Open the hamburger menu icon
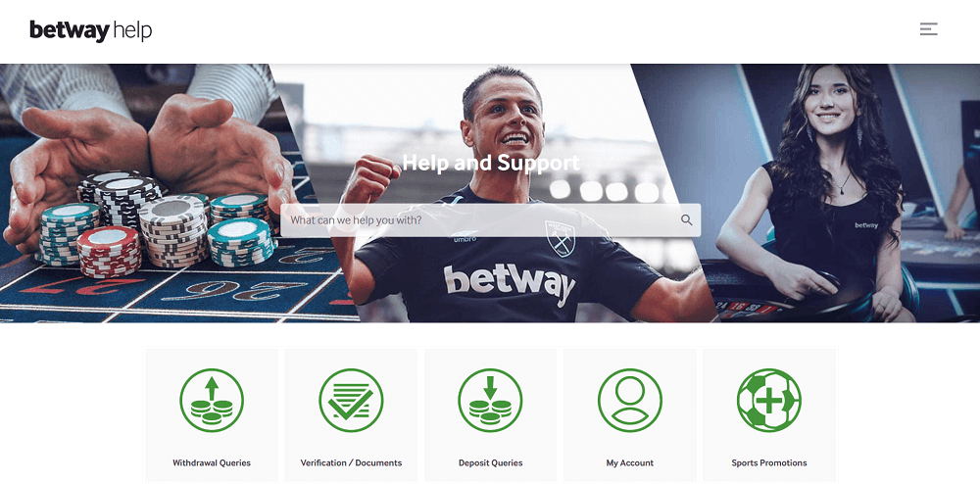The image size is (980, 484). 928,28
